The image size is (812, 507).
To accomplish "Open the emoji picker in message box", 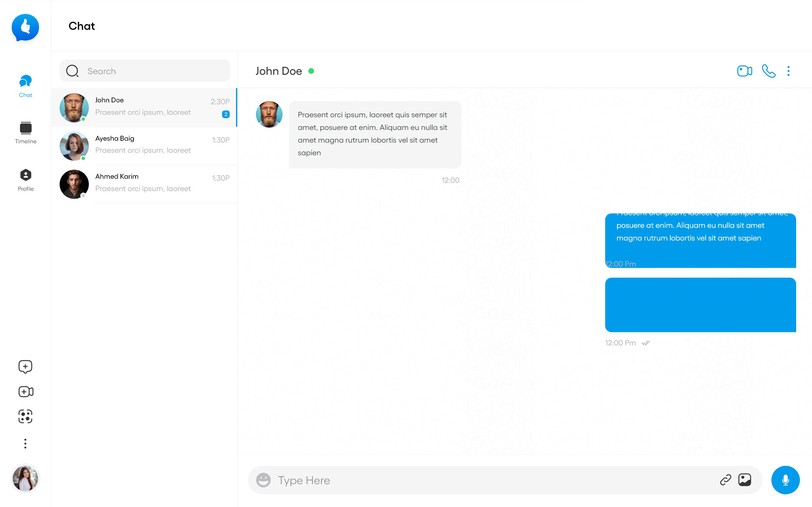I will point(263,480).
